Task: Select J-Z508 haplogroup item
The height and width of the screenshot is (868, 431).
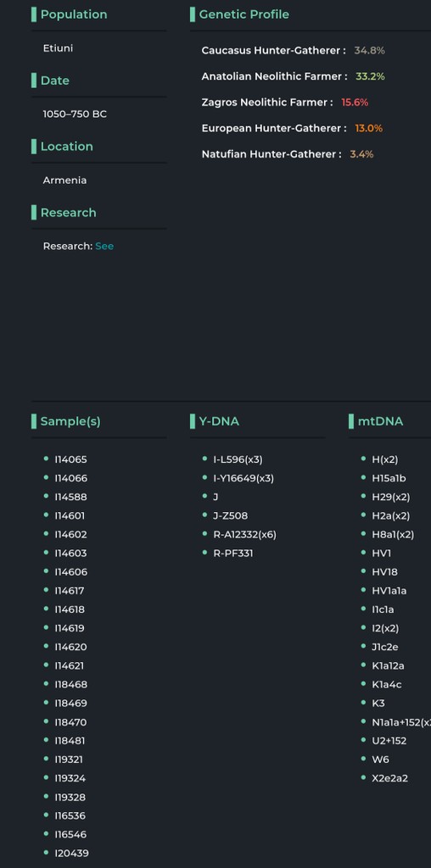Action: tap(231, 515)
